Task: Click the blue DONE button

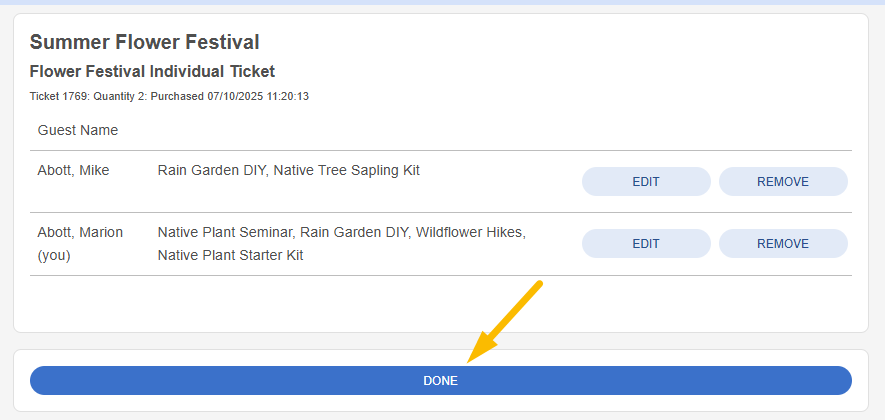Action: pyautogui.click(x=440, y=380)
